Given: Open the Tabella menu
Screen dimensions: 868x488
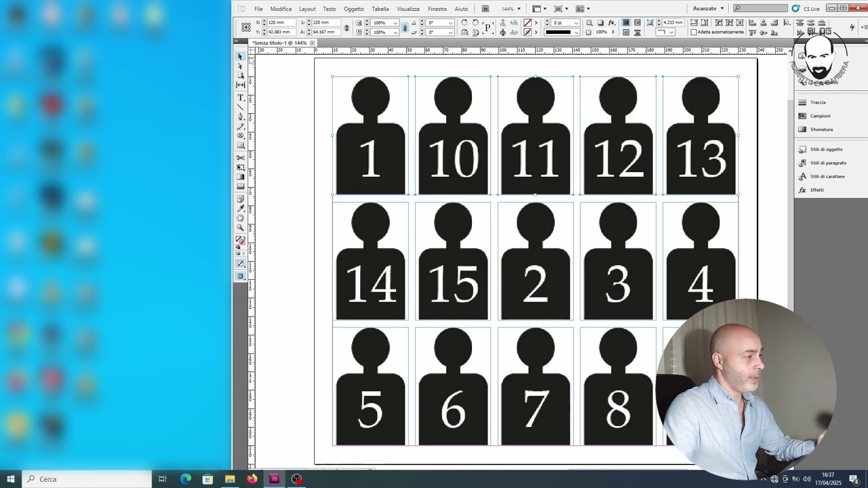Looking at the screenshot, I should 380,9.
